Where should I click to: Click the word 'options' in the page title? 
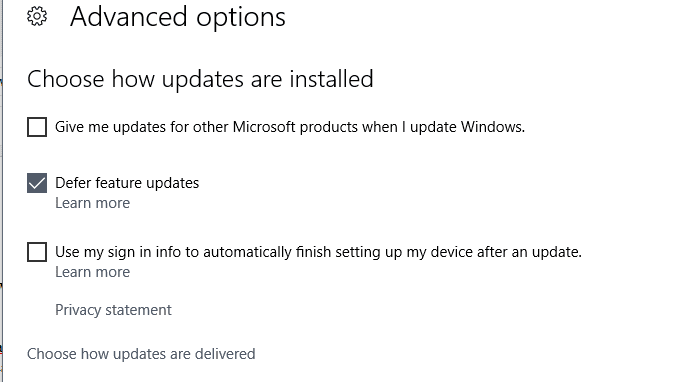[241, 18]
